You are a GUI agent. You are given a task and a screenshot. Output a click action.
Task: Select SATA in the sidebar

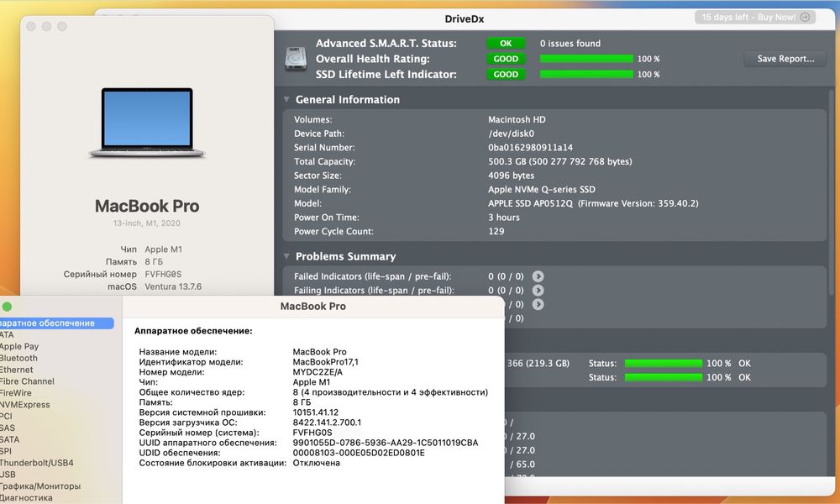coord(9,439)
